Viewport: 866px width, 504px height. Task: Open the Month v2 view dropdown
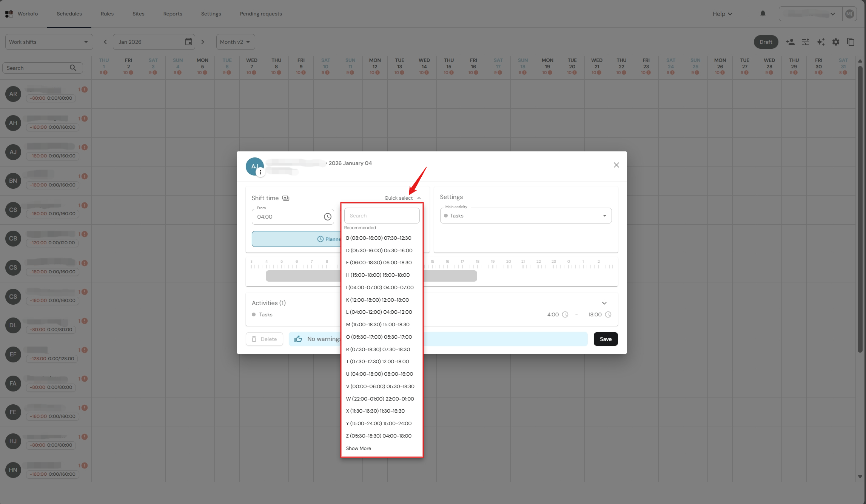pos(235,42)
